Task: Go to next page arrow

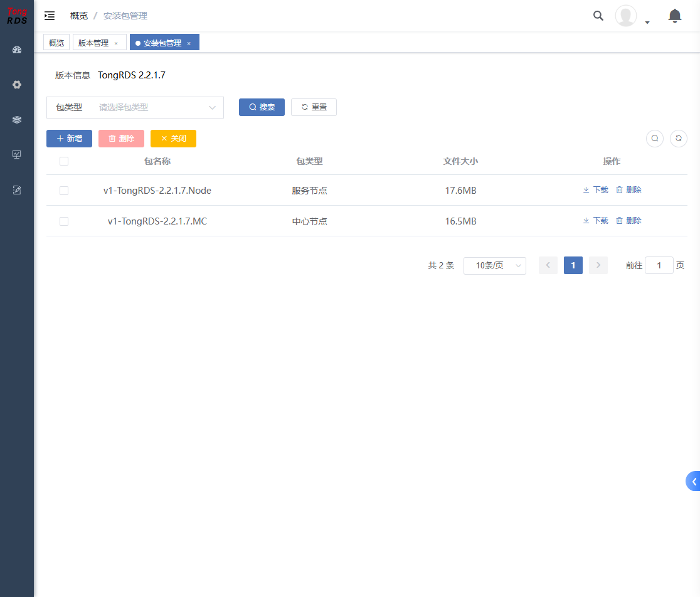Action: (x=598, y=265)
